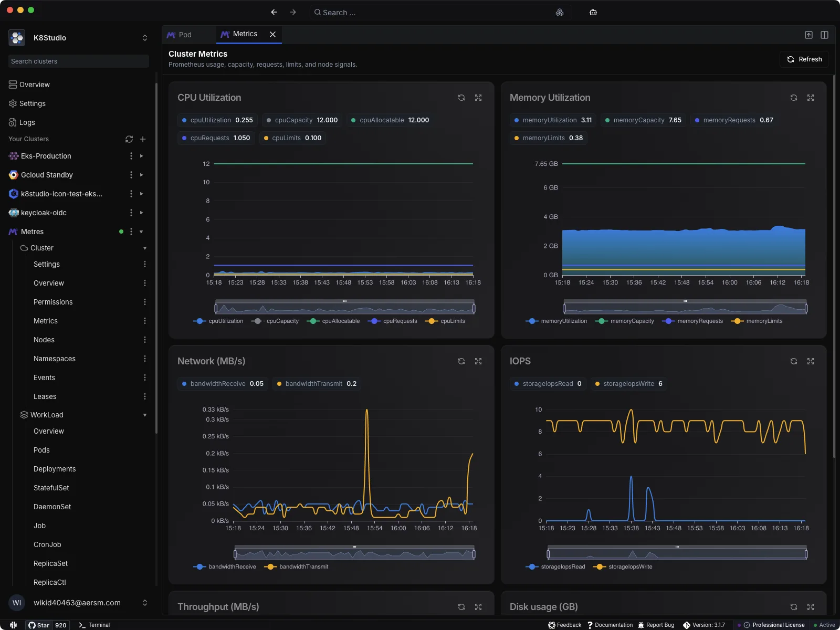840x630 pixels.
Task: Open the Slack icon in status bar
Action: coord(14,625)
